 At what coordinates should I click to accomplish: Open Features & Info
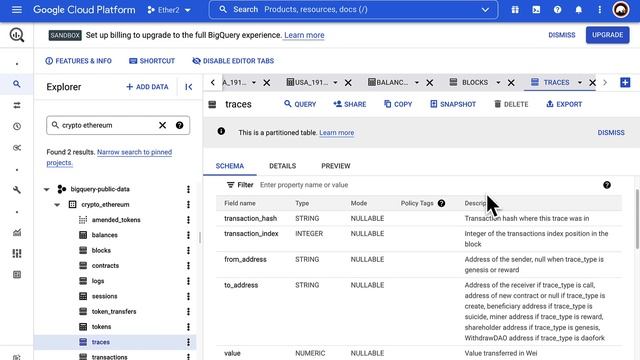pos(78,61)
